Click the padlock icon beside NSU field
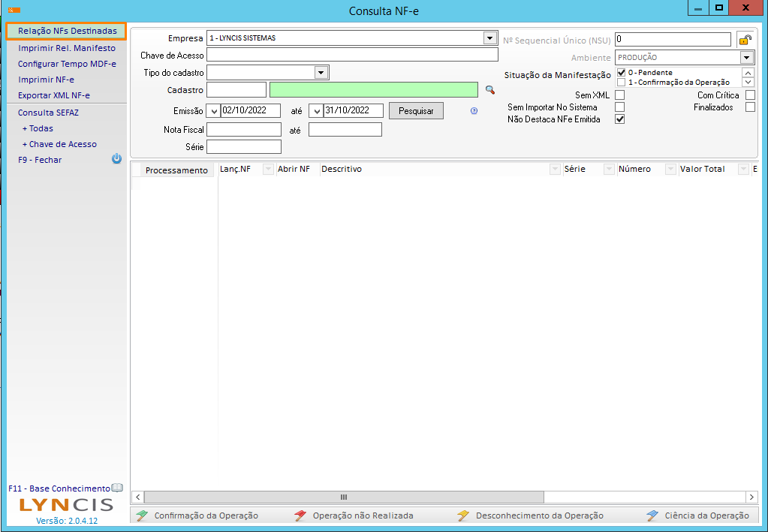This screenshot has height=532, width=768. [745, 40]
